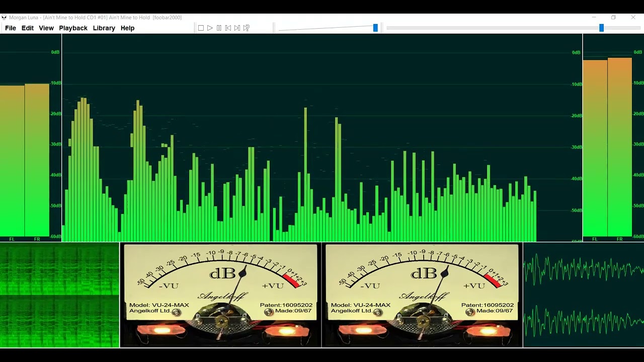Click the Random playback icon
Screen dimensions: 644x362
pyautogui.click(x=246, y=28)
